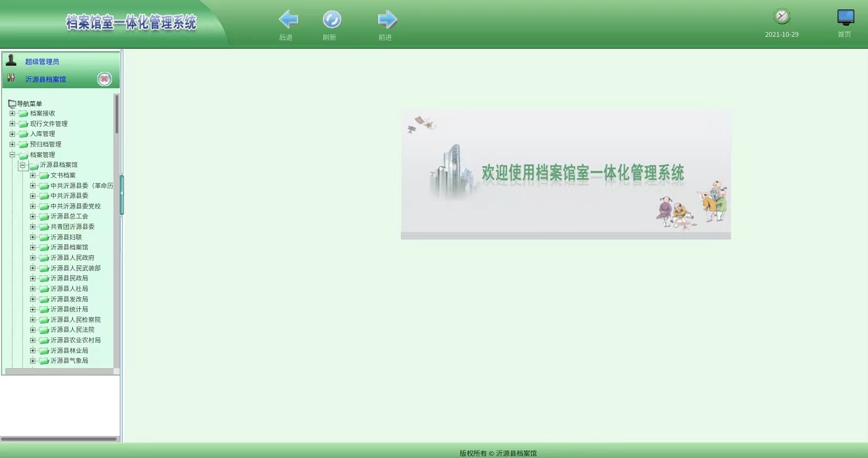Click the refresh icon (刷新)
The image size is (868, 458).
tap(332, 20)
